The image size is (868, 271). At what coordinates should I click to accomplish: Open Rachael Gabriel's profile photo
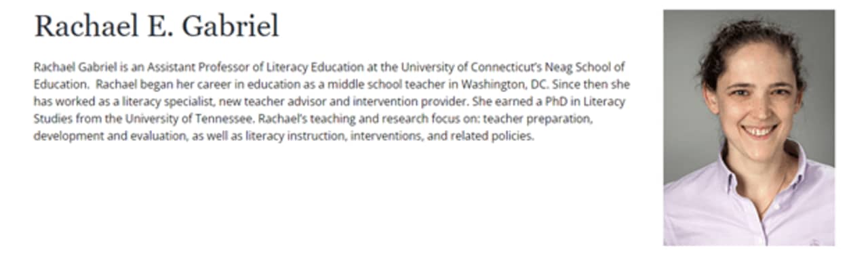pyautogui.click(x=749, y=127)
